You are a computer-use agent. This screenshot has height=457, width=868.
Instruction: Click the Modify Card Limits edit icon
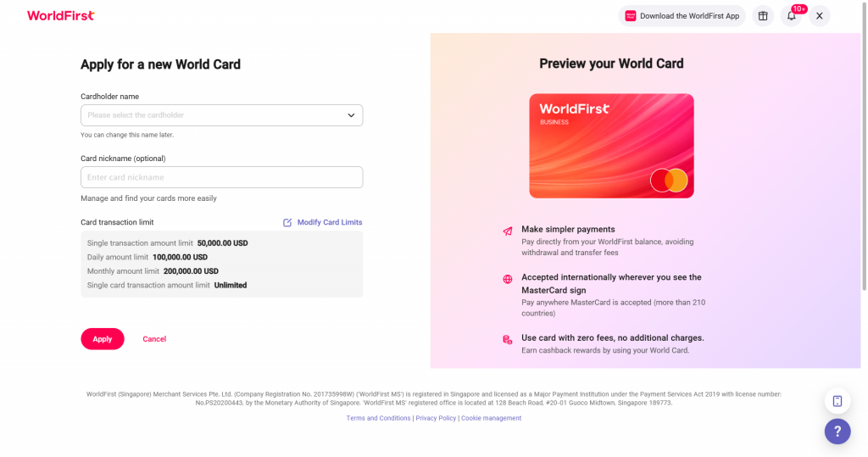tap(287, 222)
